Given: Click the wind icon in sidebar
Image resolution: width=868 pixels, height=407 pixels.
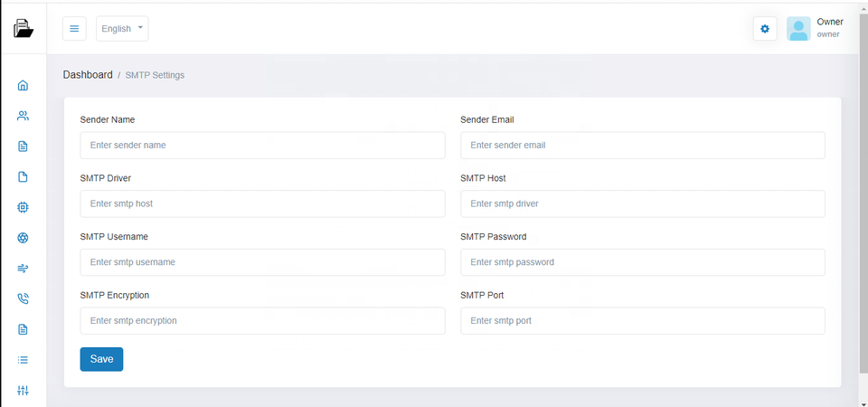Looking at the screenshot, I should [24, 269].
